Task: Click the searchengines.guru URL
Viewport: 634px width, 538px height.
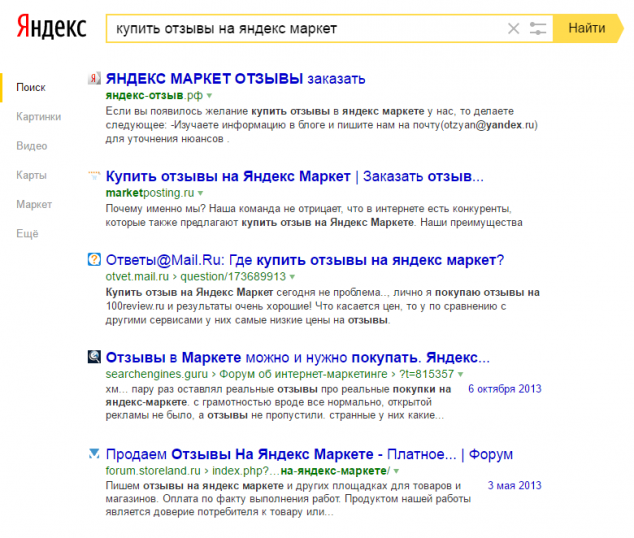Action: click(156, 374)
